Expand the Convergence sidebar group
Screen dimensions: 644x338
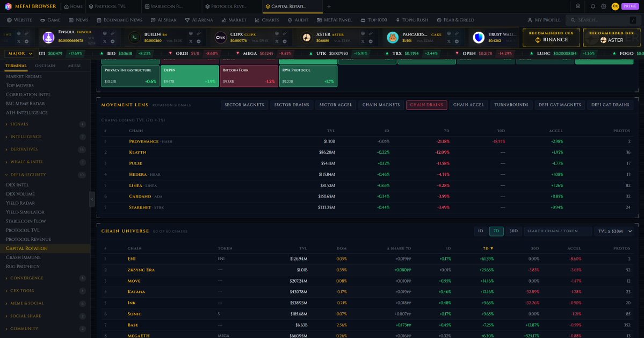click(x=45, y=278)
